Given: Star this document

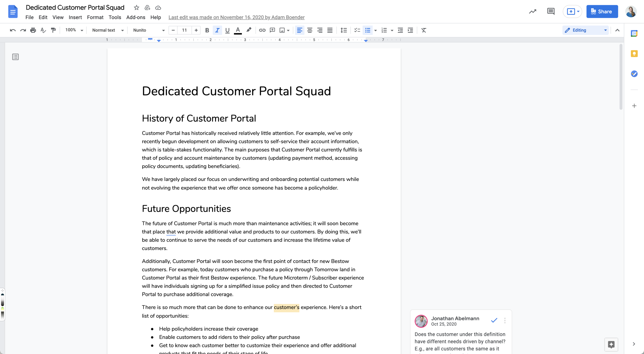Looking at the screenshot, I should [137, 7].
